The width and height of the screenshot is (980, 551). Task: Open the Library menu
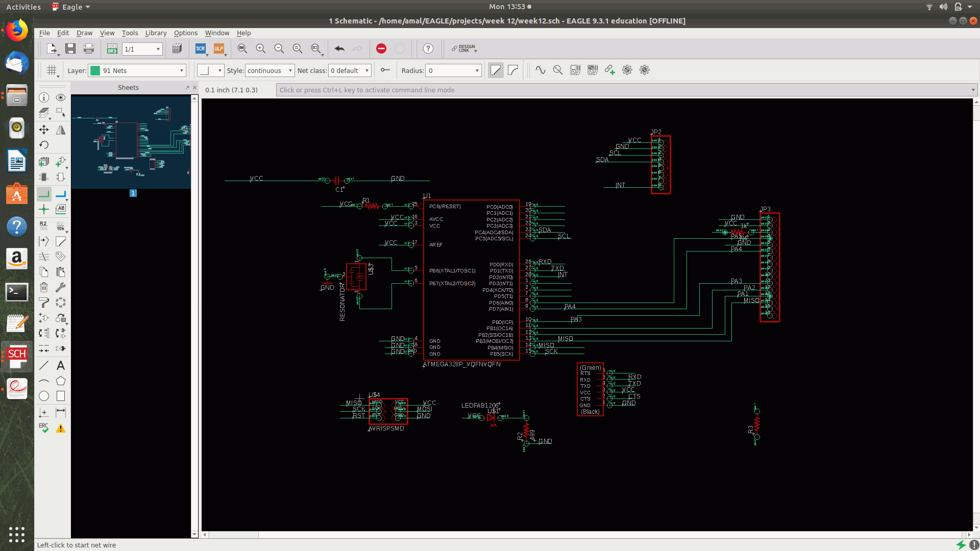pos(156,33)
